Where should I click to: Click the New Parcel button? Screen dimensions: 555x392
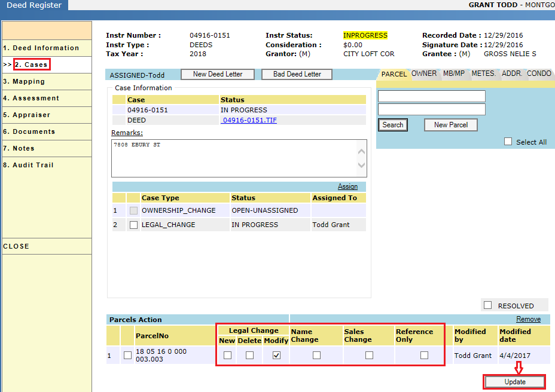(451, 125)
